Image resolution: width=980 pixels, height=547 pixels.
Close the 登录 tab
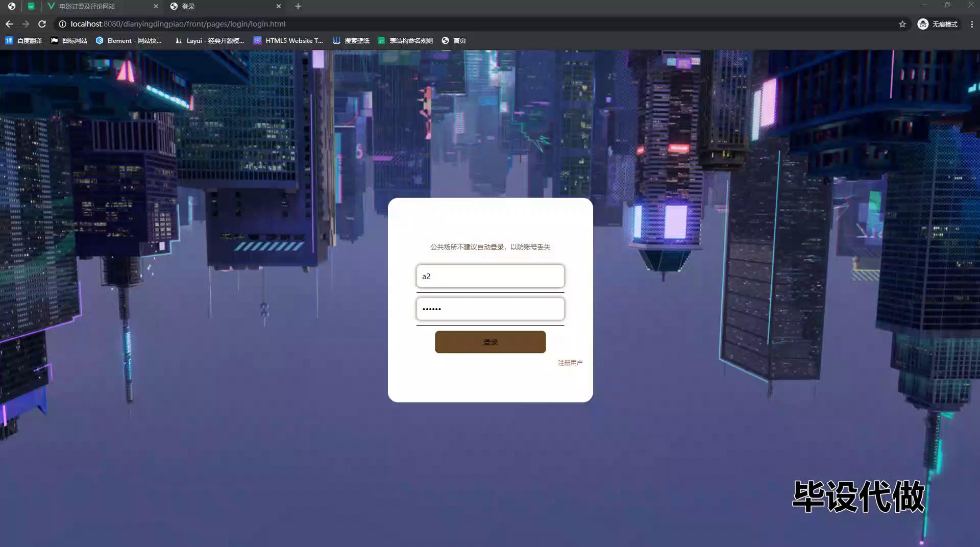pyautogui.click(x=279, y=6)
